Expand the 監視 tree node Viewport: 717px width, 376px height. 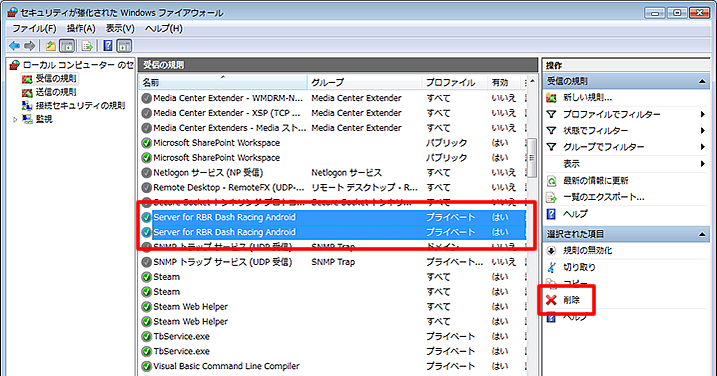click(x=15, y=119)
